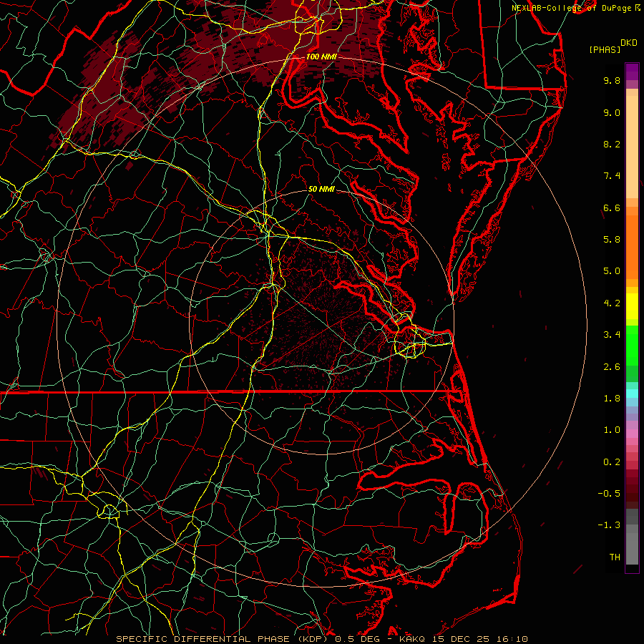Click the 7.4 scale value
The image size is (644, 644).
pos(612,176)
